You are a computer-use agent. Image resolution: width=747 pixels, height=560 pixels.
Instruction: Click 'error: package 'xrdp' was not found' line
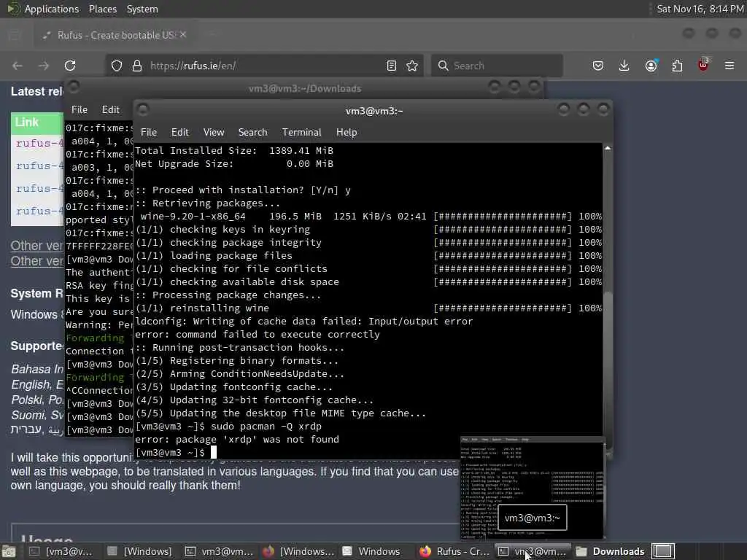click(237, 440)
